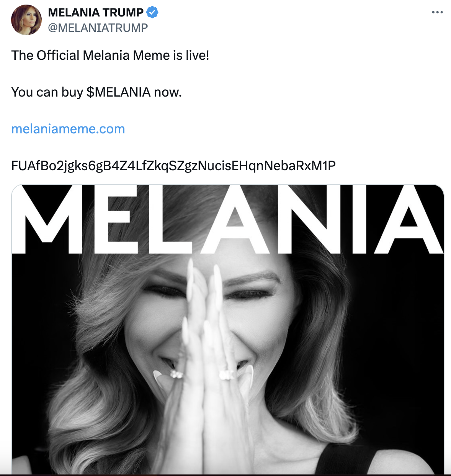451x476 pixels.
Task: Open the tweet's MELANIA promotional image
Action: tap(226, 330)
